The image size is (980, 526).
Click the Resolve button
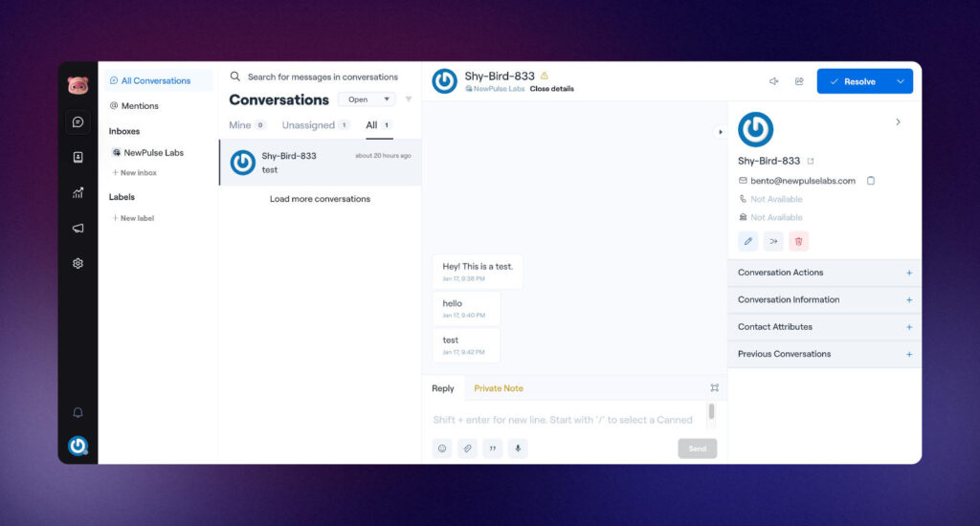click(853, 81)
